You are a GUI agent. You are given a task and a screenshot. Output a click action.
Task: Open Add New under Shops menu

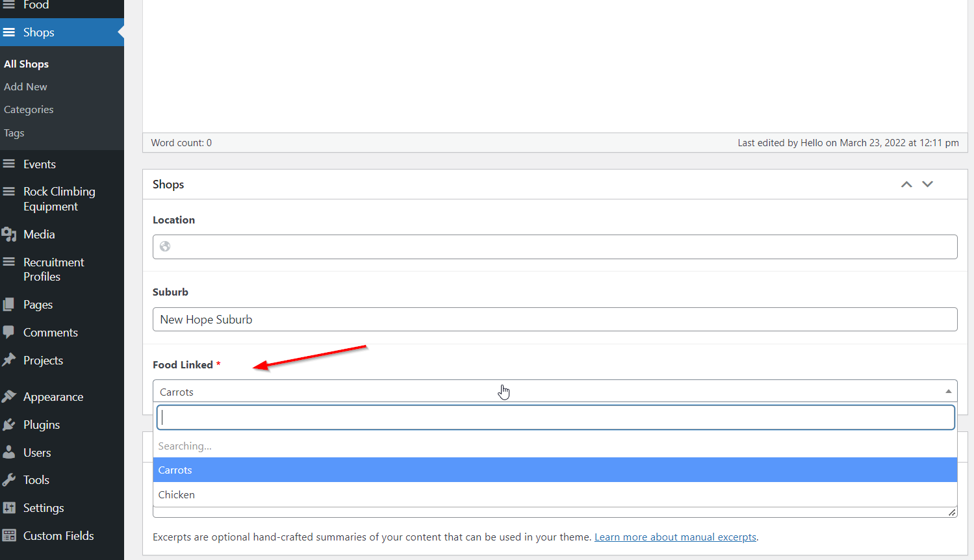(26, 87)
